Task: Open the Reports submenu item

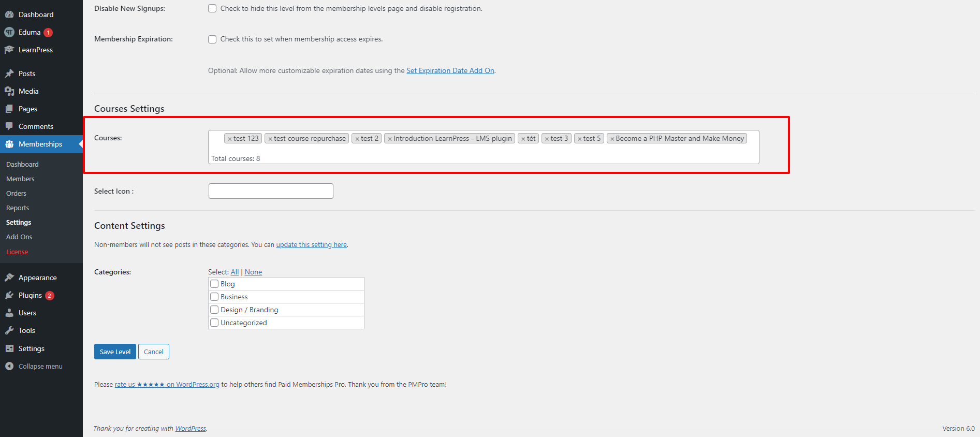Action: [18, 208]
